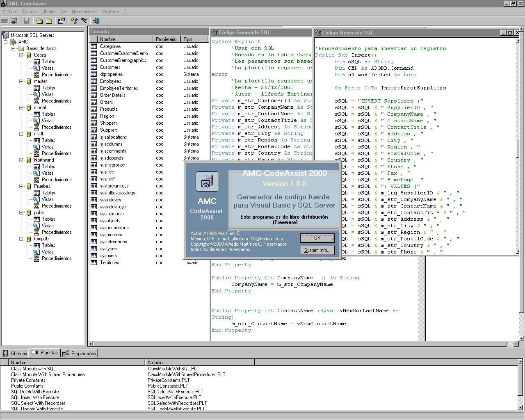Image resolution: width=525 pixels, height=420 pixels.
Task: Sort Consola list by Propietario column
Action: click(168, 39)
